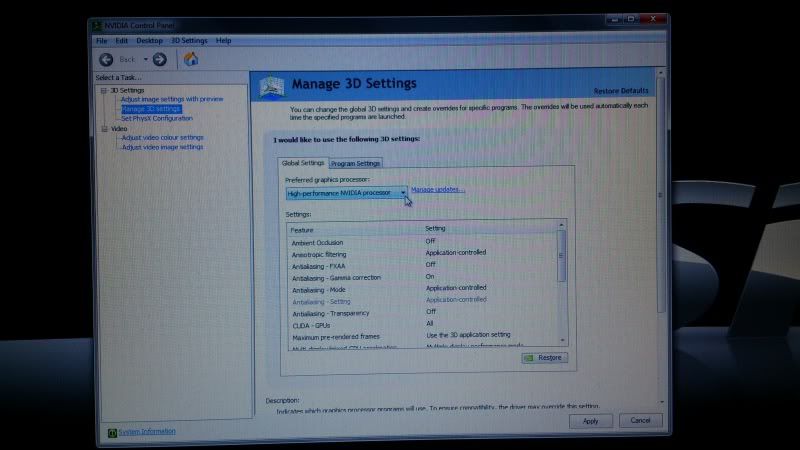Select the Antialiasing - Gamma correction row
Image resolution: width=800 pixels, height=450 pixels.
422,278
